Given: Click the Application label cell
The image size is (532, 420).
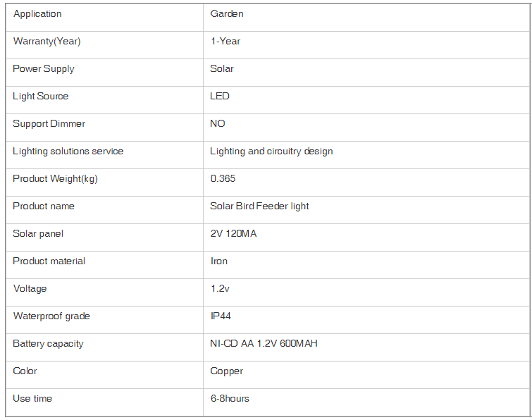Looking at the screenshot, I should 104,18.
